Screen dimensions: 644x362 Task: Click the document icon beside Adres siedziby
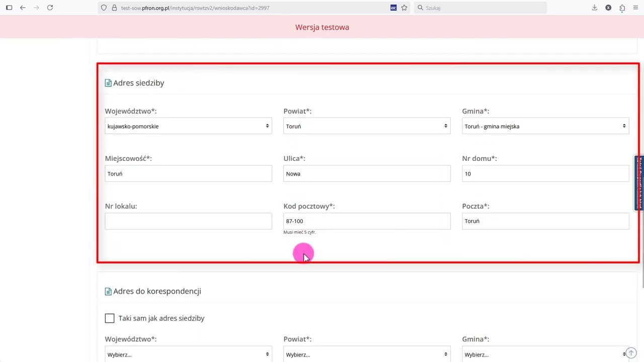108,83
